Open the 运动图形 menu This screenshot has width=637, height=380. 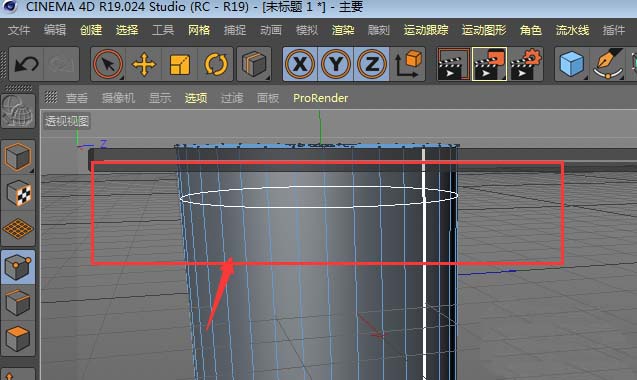click(x=484, y=30)
